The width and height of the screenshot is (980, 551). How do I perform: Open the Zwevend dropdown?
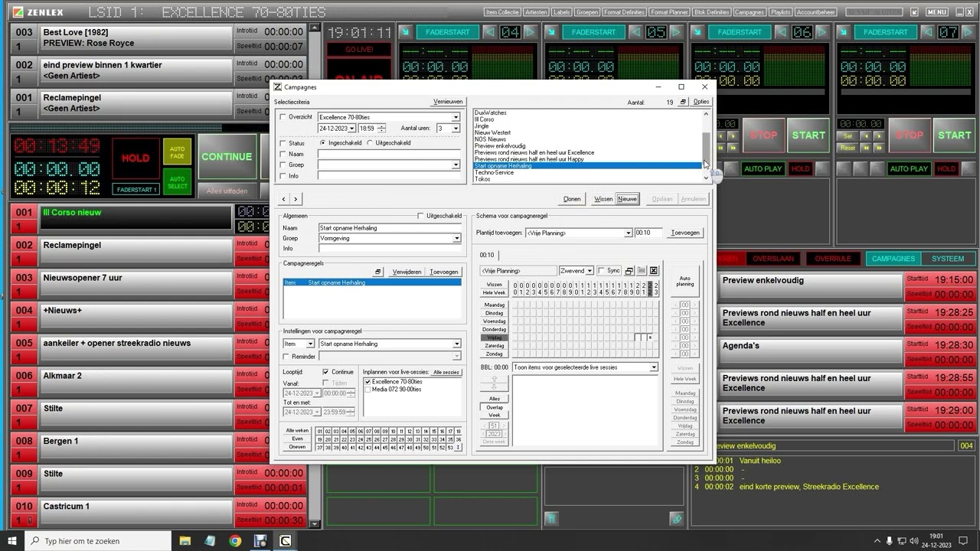[590, 271]
